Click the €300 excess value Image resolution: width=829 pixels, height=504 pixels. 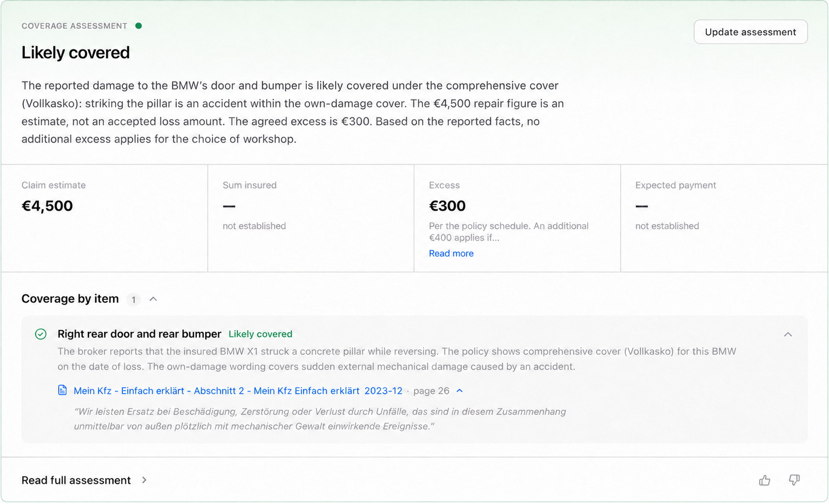coord(447,206)
